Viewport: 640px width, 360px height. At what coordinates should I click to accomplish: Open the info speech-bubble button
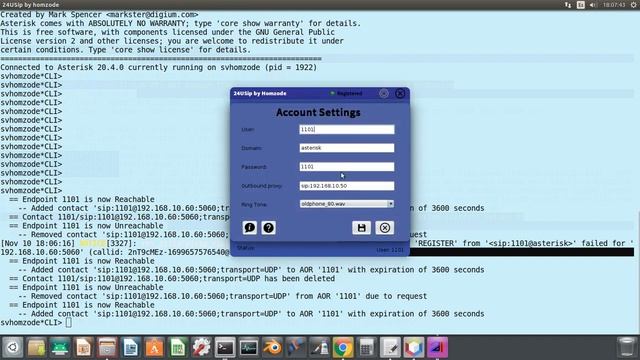click(x=249, y=228)
